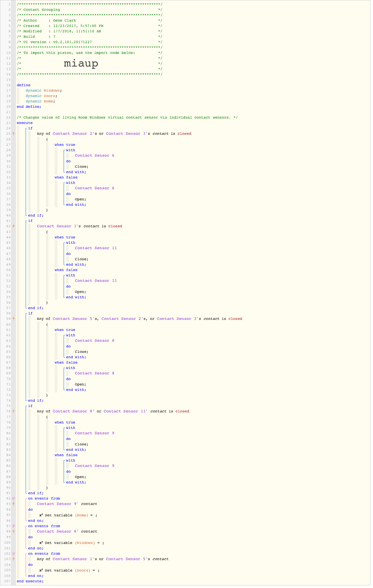Click the 'Close;' action on line 82
373x588 pixels.
click(82, 444)
